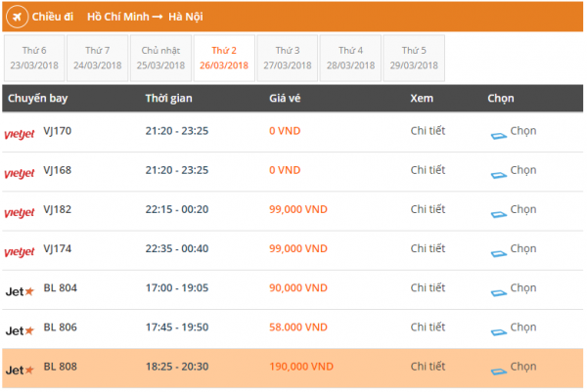The image size is (587, 392).
Task: Click the blue ticket icon in VJ182 row
Action: pos(499,214)
